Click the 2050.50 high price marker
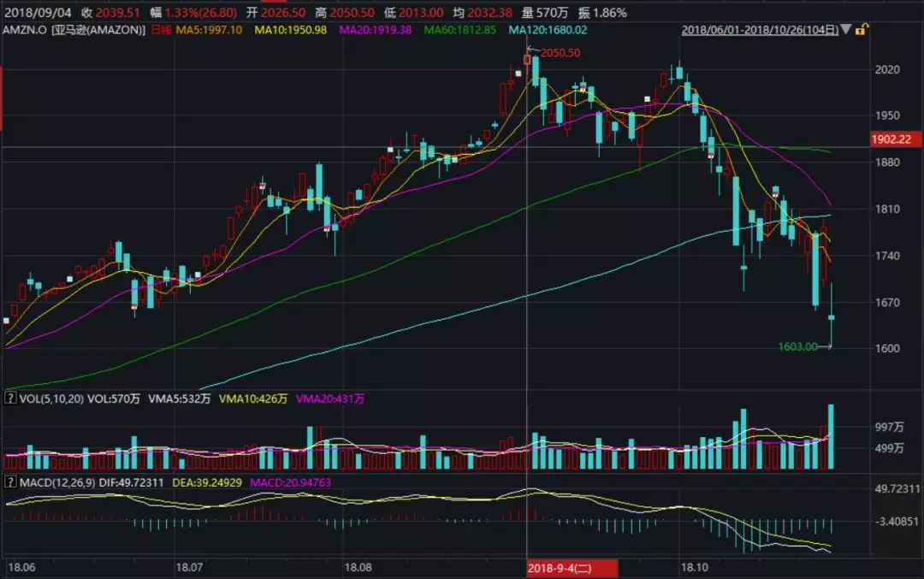The image size is (924, 579). point(560,52)
